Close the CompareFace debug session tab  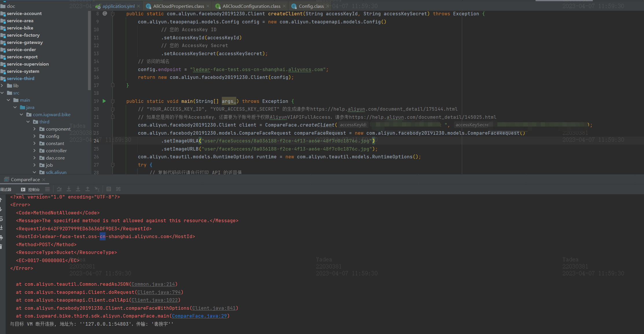pyautogui.click(x=44, y=180)
